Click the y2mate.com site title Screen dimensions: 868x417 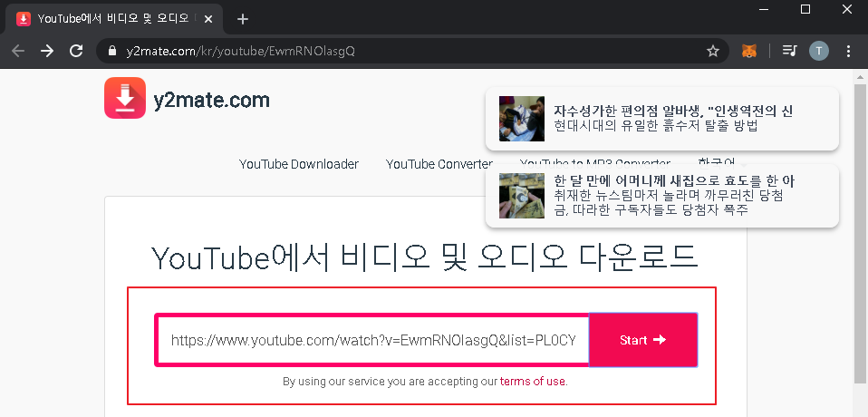click(x=211, y=100)
